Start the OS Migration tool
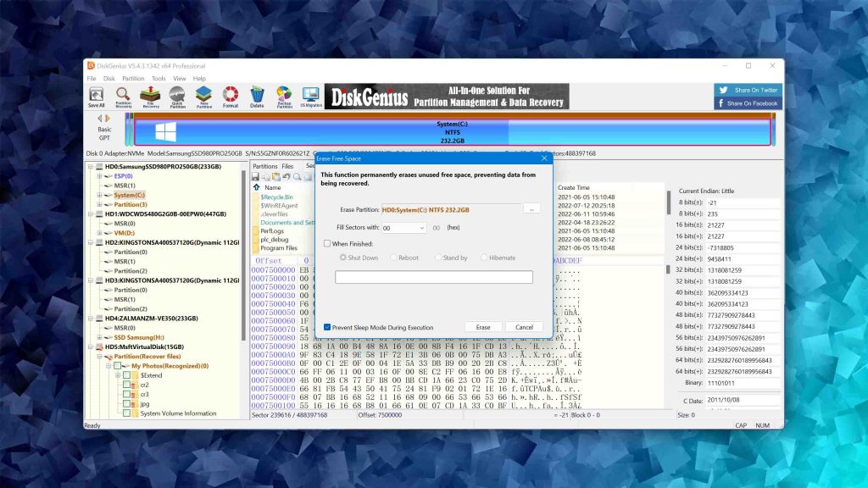 tap(310, 97)
